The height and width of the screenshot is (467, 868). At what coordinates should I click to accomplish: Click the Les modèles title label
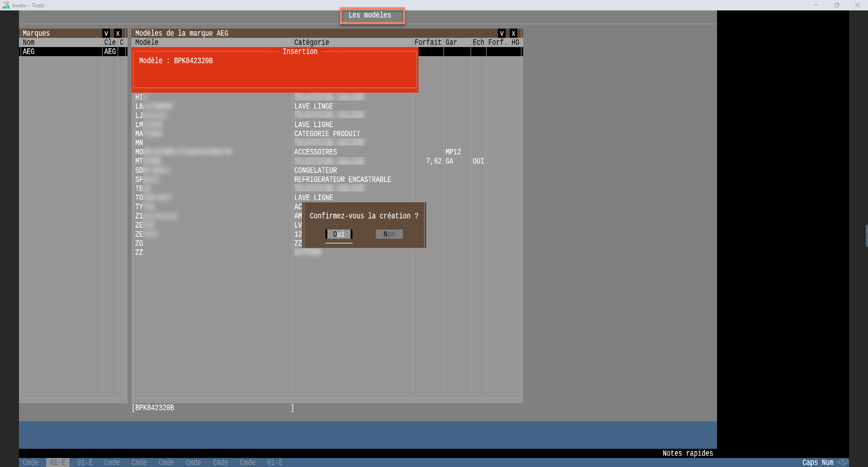click(x=370, y=15)
